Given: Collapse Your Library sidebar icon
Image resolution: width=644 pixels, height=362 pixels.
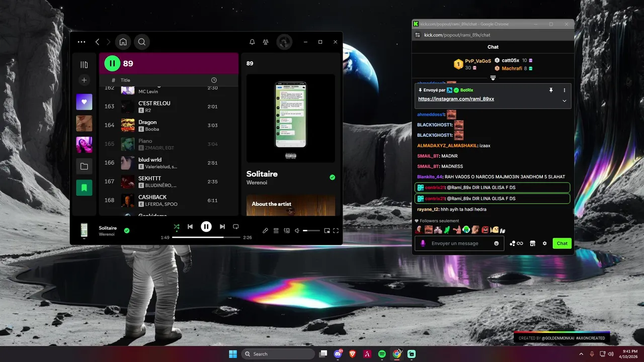Looking at the screenshot, I should click(x=84, y=64).
